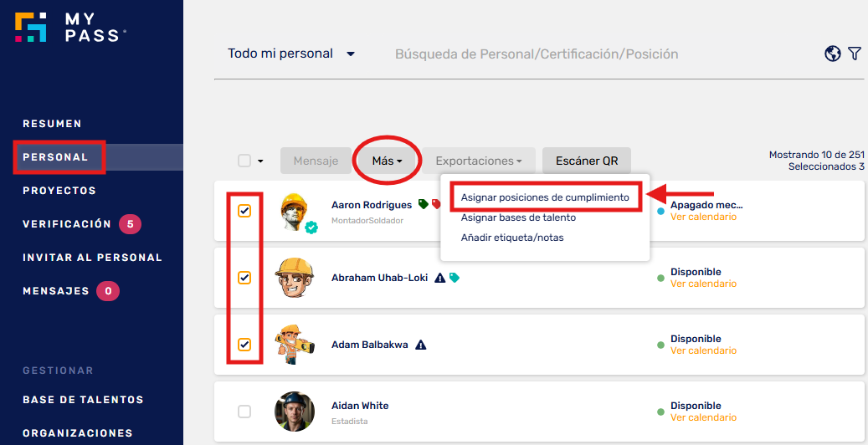Click the Mensaje button
The image size is (868, 445).
316,161
